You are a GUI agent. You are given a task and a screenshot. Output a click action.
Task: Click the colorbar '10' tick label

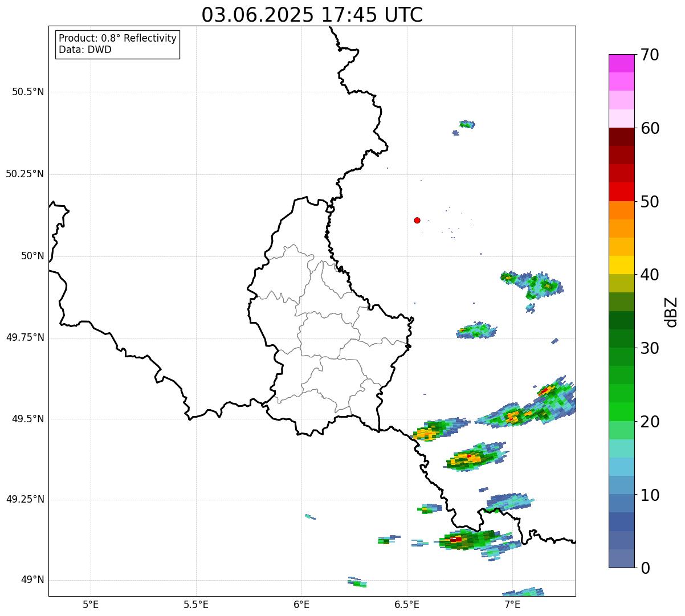click(650, 495)
